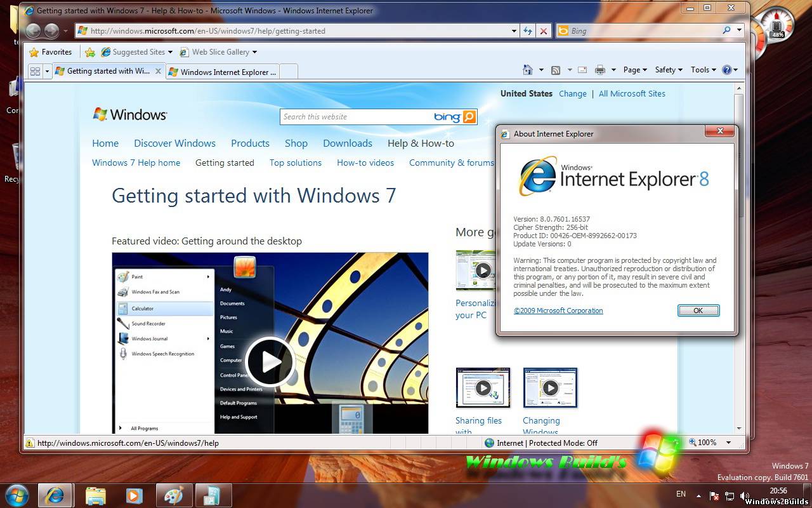Image resolution: width=812 pixels, height=508 pixels.
Task: Open the Favorites star button
Action: [x=51, y=52]
